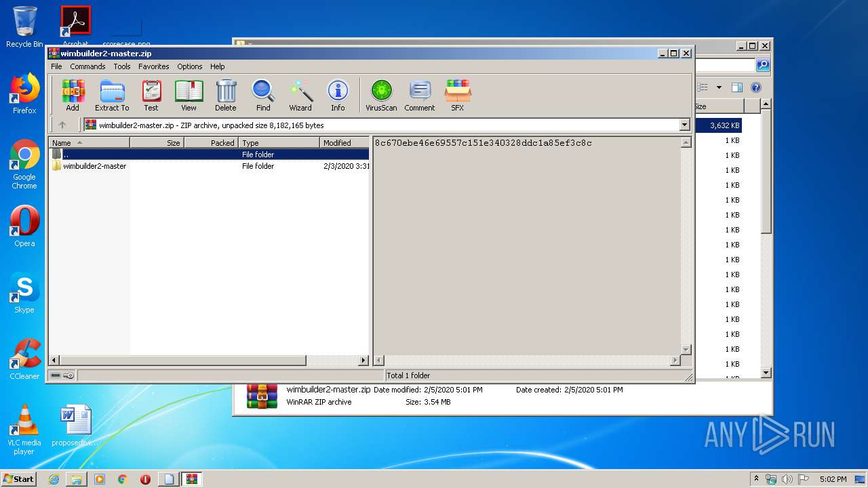Open CCleaner desktop shortcut
This screenshot has height=488, width=868.
(x=24, y=359)
